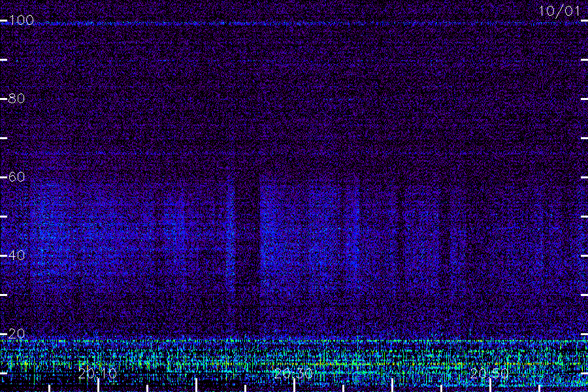Image resolution: width=588 pixels, height=392 pixels.
Task: Click the 100 frequency axis label
Action: pyautogui.click(x=22, y=20)
